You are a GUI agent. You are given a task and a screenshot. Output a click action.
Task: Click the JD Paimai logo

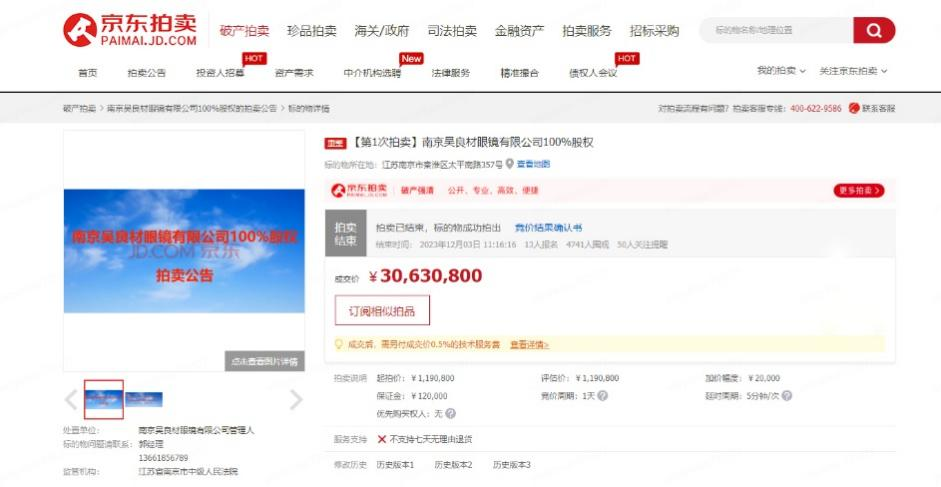(131, 30)
